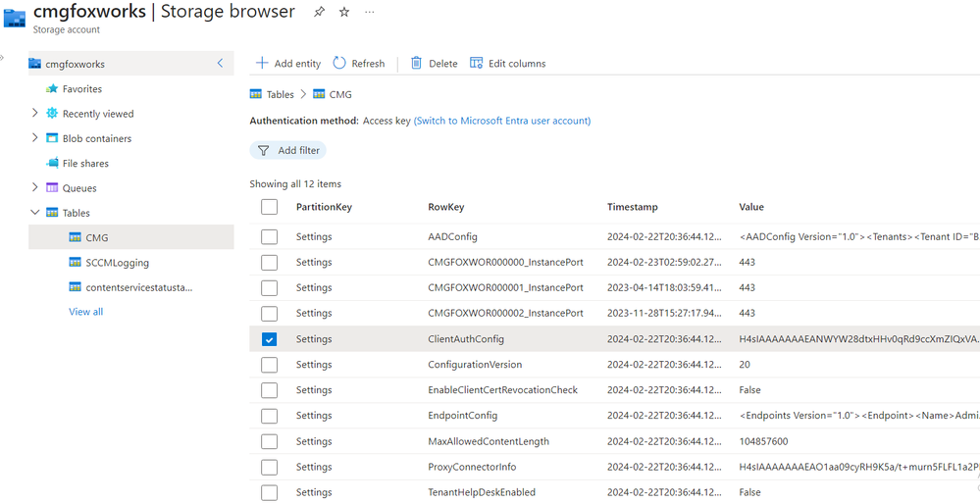This screenshot has width=980, height=503.
Task: Click the Delete trash can icon
Action: [x=416, y=63]
